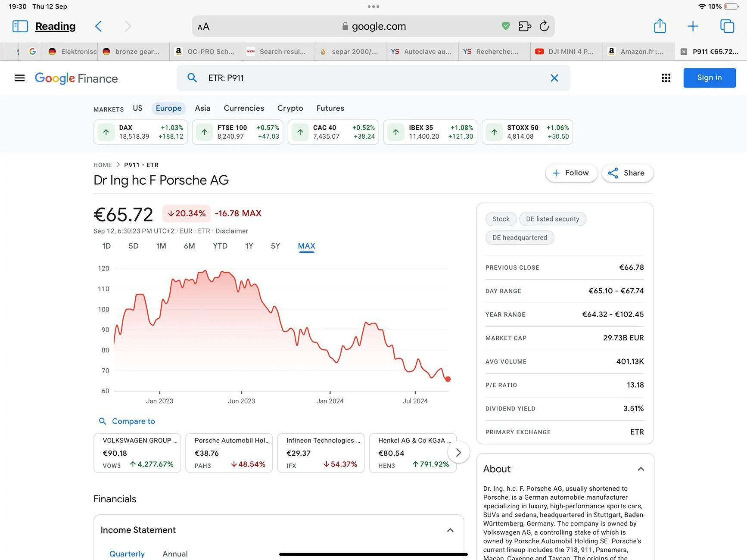Select the US markets tab
The image size is (747, 560).
[137, 108]
